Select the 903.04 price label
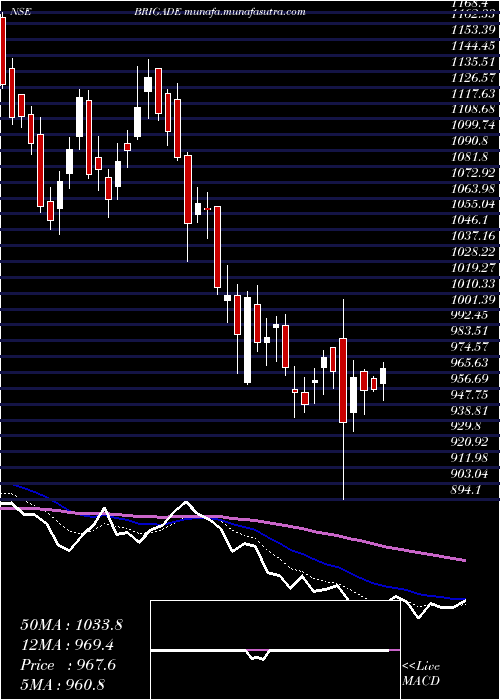The height and width of the screenshot is (700, 500). pos(471,476)
